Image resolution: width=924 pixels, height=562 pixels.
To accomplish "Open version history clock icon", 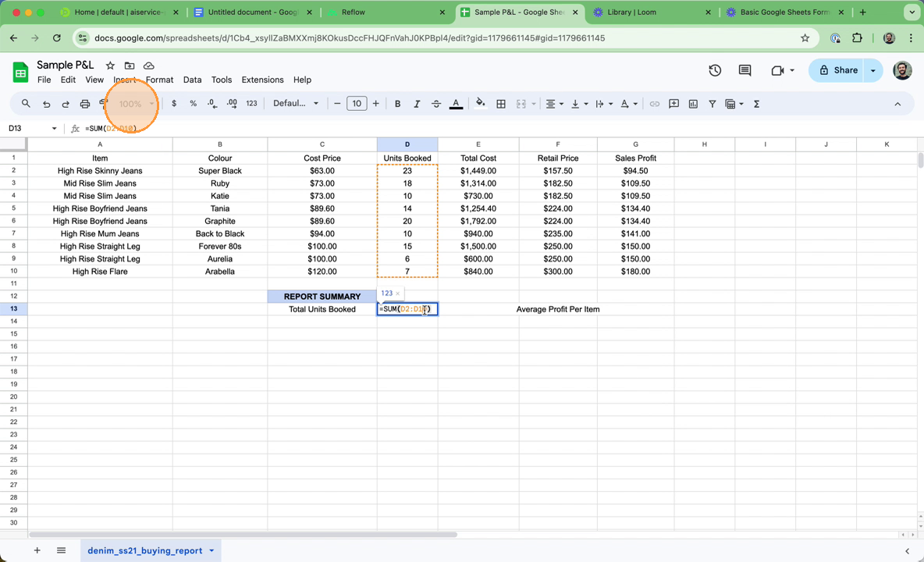I will pyautogui.click(x=715, y=70).
